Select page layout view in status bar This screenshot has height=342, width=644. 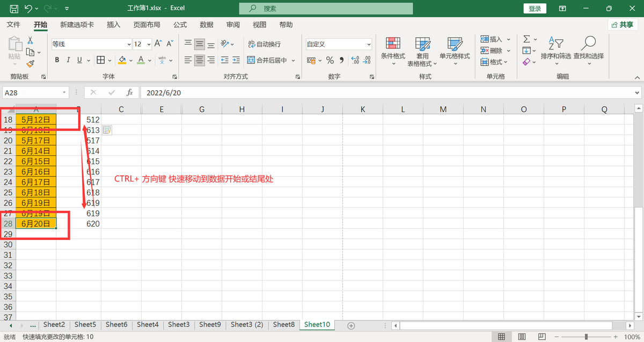(x=522, y=337)
